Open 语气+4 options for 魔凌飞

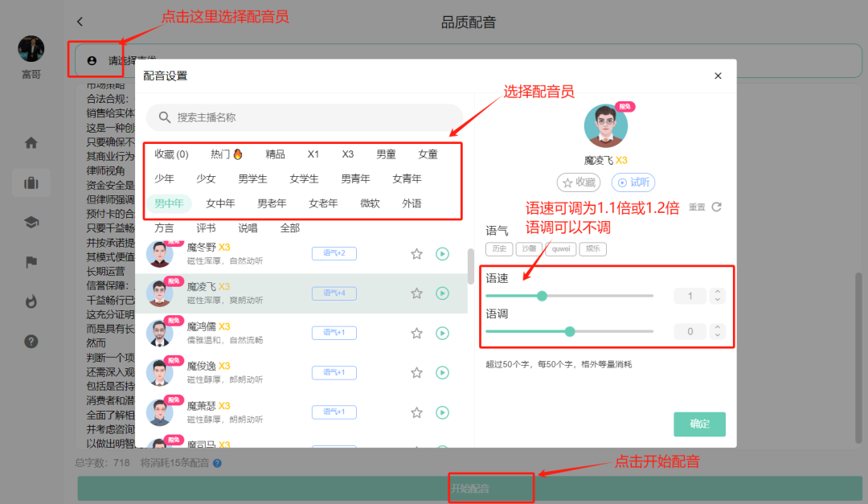click(334, 293)
